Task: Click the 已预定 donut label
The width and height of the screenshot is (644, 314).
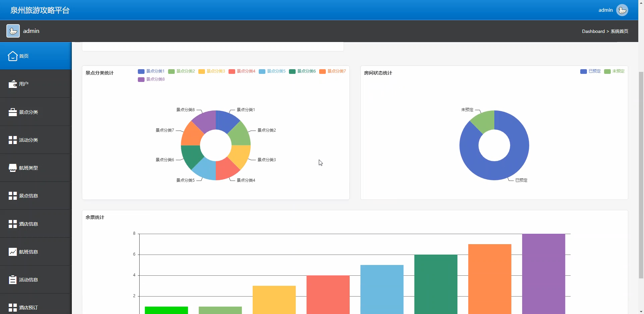Action: 522,180
